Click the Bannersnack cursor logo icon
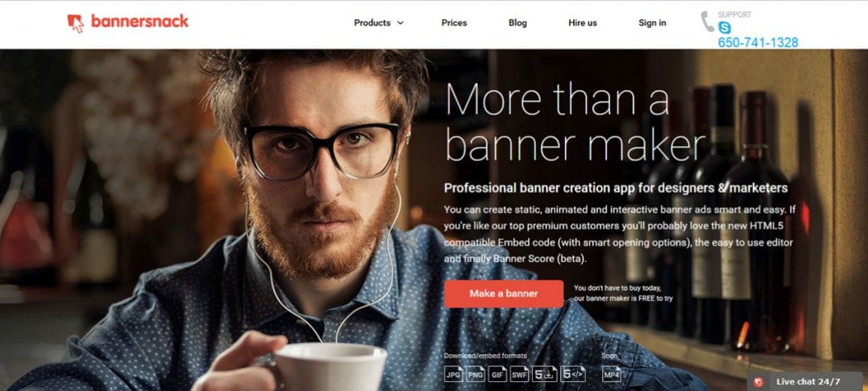 (x=76, y=23)
